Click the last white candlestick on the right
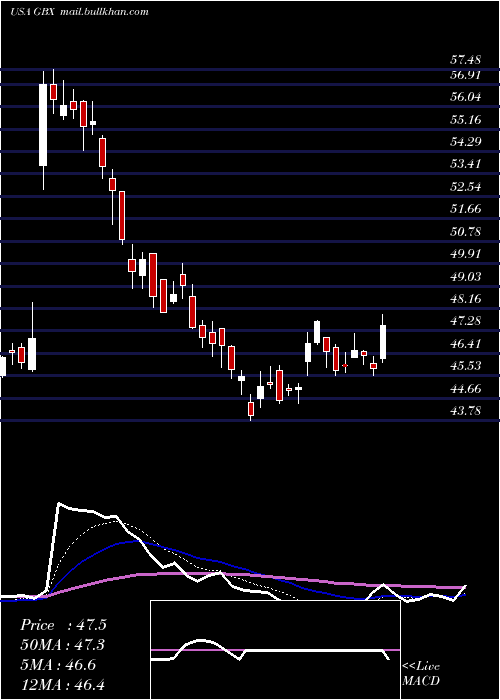 (x=383, y=342)
